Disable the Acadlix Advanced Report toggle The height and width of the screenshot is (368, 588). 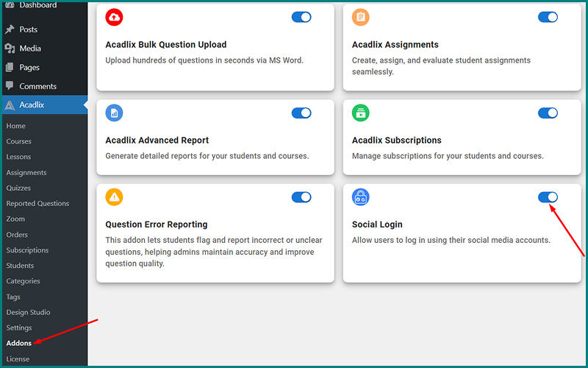point(301,113)
